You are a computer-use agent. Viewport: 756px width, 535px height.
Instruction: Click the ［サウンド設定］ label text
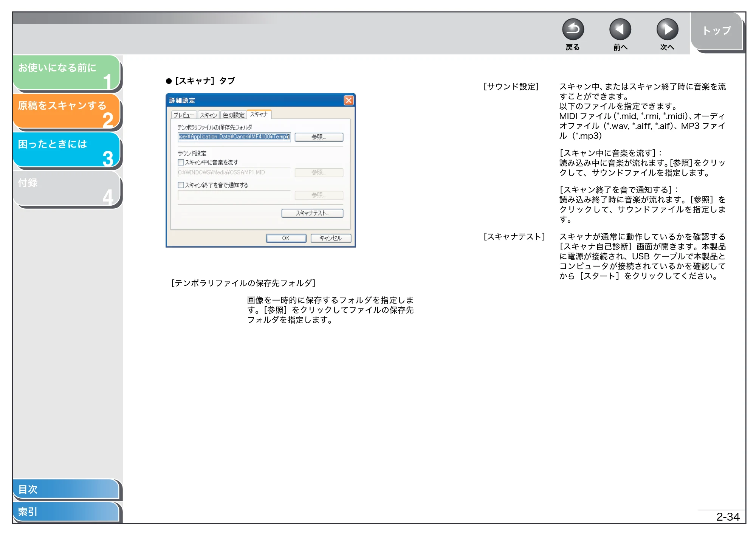click(511, 87)
